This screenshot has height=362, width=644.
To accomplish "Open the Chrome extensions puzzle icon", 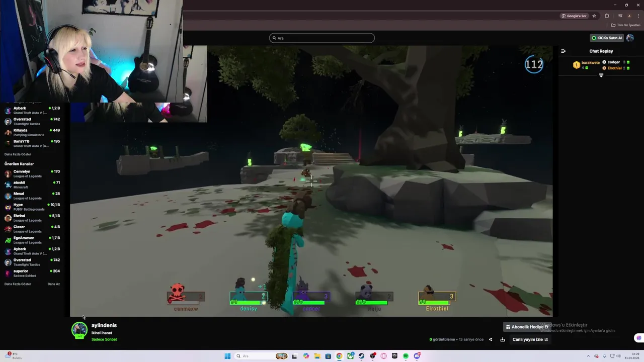I will (x=607, y=16).
